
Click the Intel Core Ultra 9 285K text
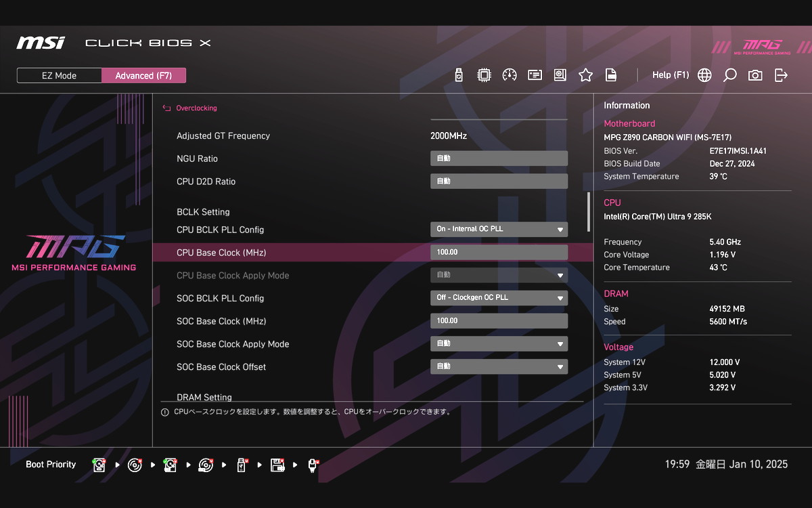658,217
